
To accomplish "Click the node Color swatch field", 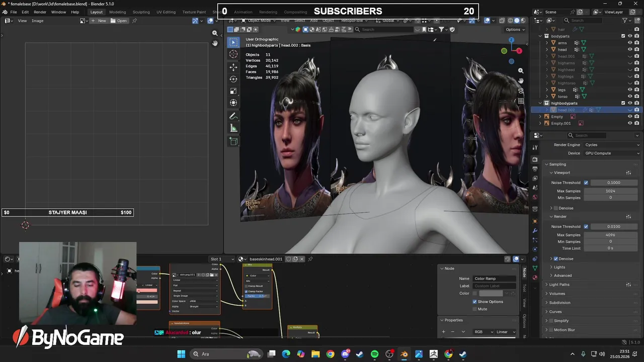I will 491,293.
